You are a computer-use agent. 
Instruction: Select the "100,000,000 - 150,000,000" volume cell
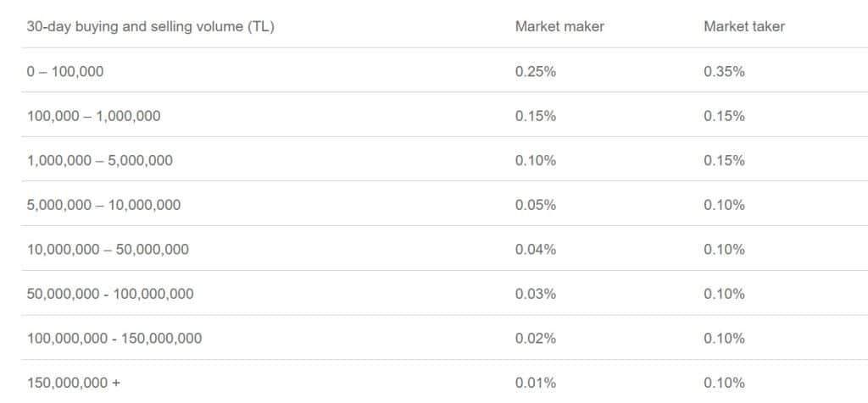tap(114, 339)
